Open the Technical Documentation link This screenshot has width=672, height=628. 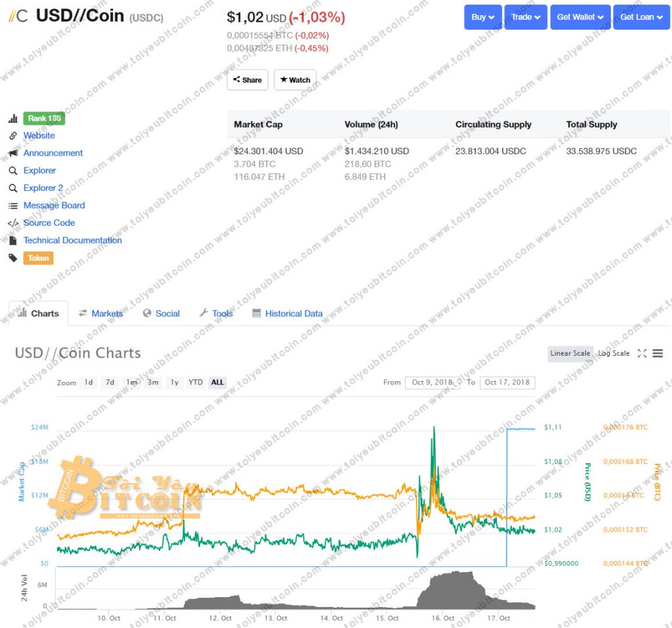tap(72, 240)
